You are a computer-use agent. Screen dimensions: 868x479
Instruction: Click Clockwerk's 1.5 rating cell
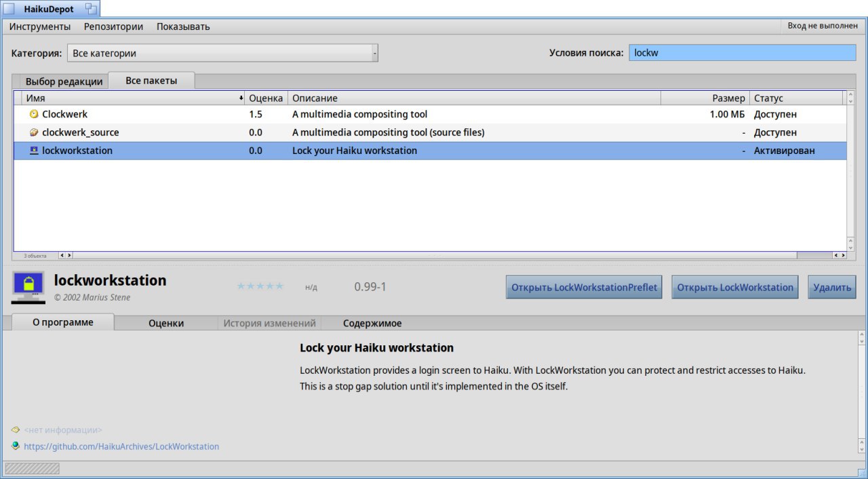[x=256, y=115]
